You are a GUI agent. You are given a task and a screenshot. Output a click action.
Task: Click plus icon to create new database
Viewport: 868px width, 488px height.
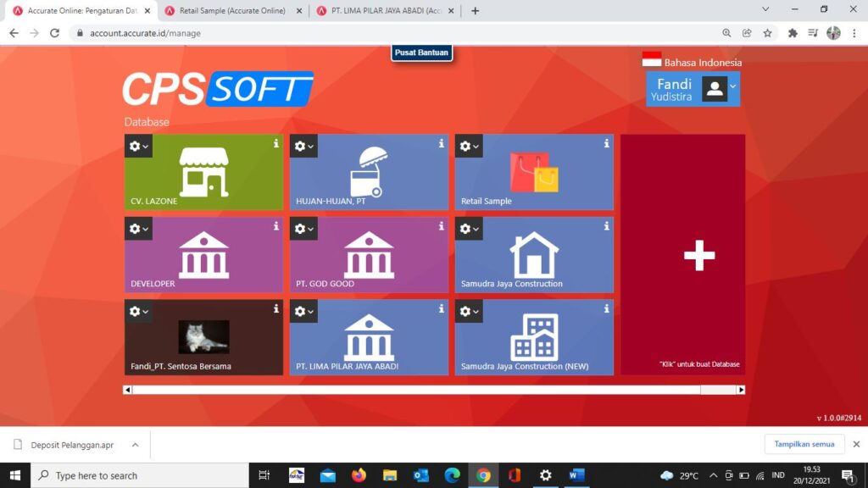[x=699, y=255]
